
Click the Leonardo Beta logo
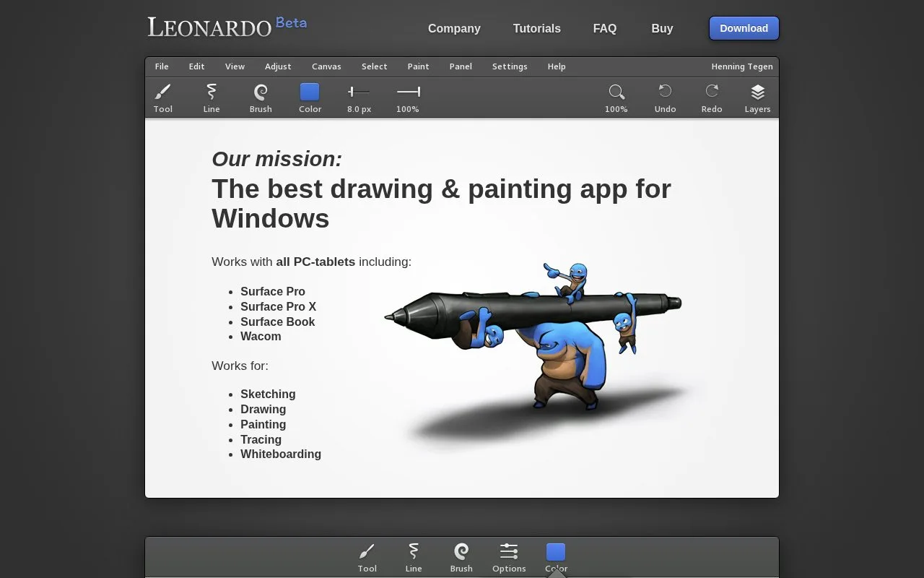pos(227,26)
